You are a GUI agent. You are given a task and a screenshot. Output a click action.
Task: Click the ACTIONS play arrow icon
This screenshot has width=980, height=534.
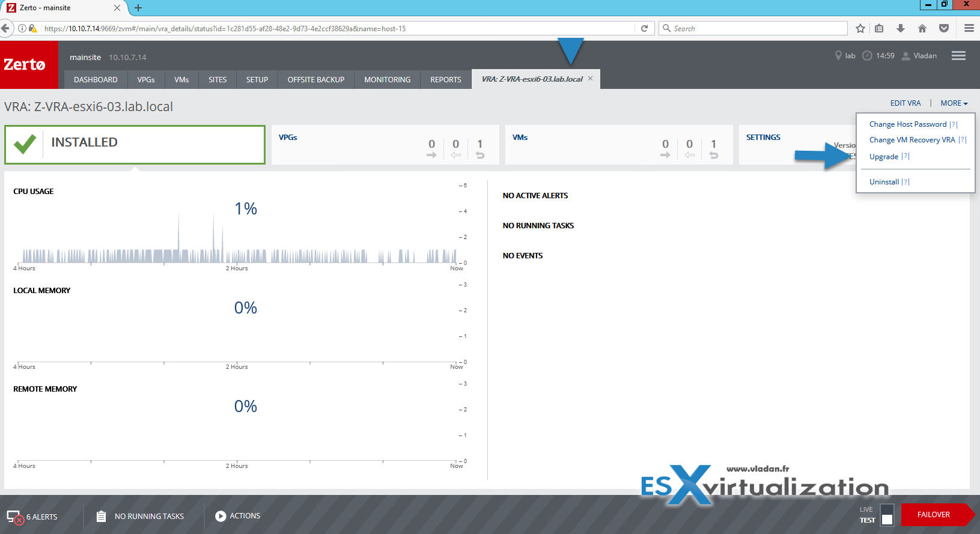click(221, 516)
